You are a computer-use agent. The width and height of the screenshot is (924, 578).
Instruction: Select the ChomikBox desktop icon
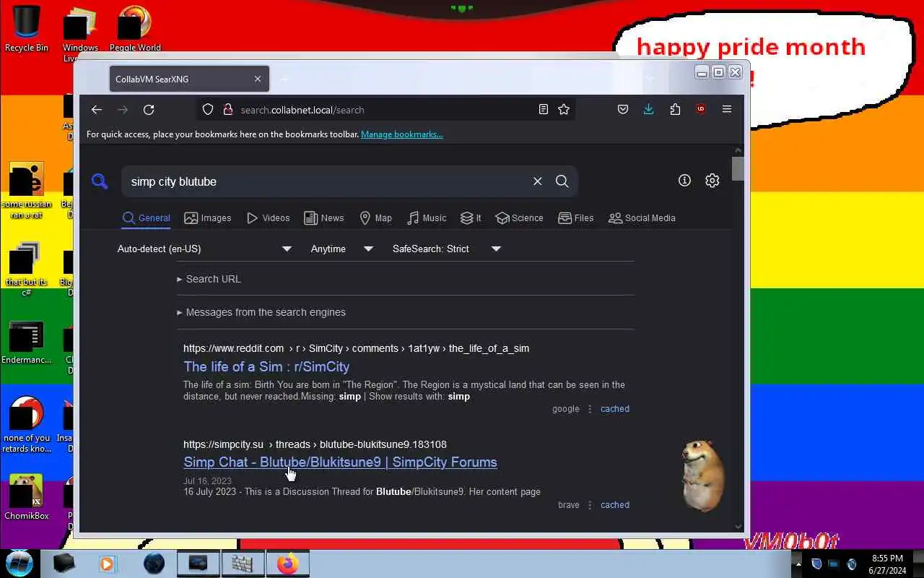tap(27, 497)
